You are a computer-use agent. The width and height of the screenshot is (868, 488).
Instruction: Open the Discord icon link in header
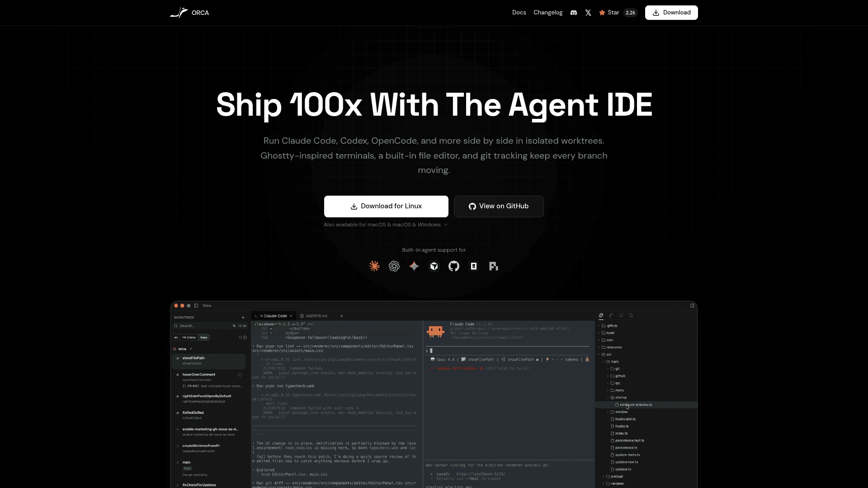pyautogui.click(x=574, y=13)
